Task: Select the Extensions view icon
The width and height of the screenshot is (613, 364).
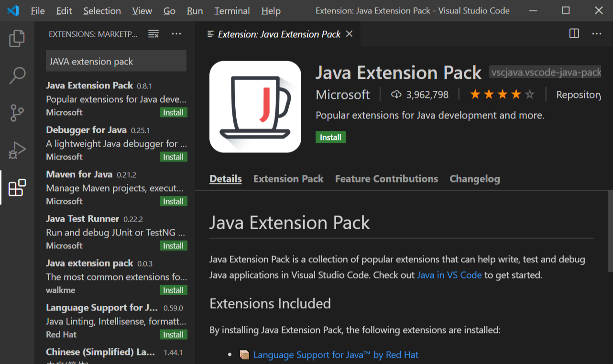Action: click(x=17, y=188)
